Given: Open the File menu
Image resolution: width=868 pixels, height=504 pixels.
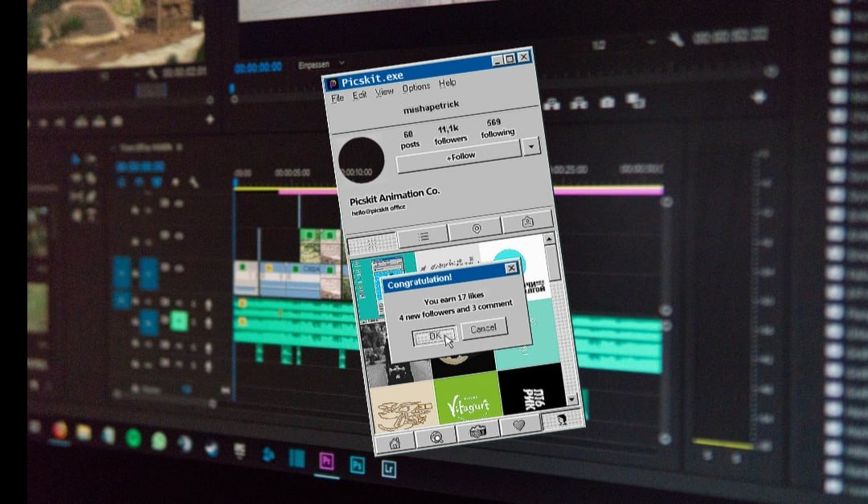Looking at the screenshot, I should (x=338, y=97).
